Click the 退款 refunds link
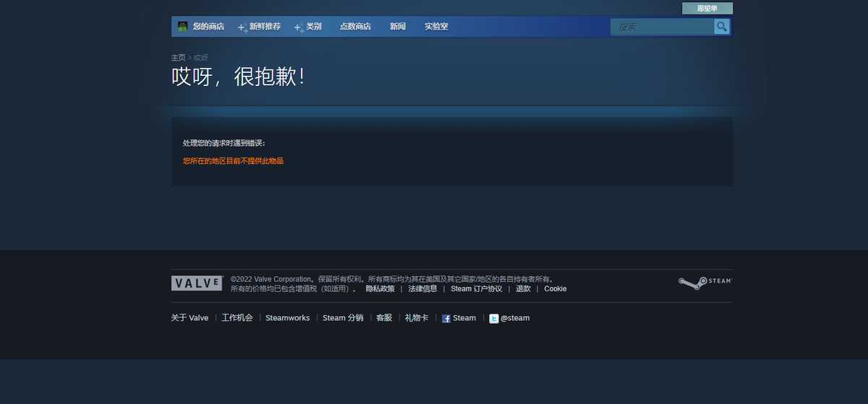 523,289
